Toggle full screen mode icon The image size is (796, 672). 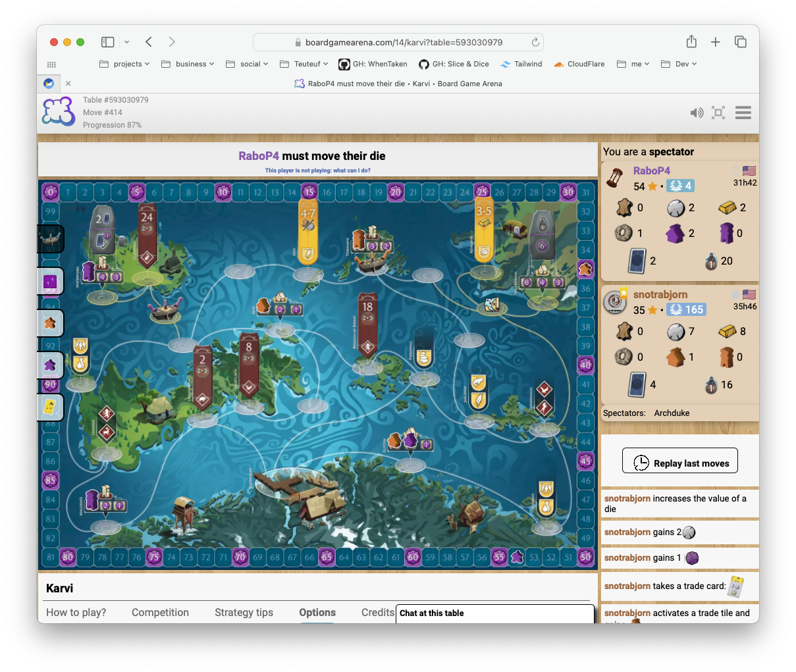pyautogui.click(x=718, y=113)
